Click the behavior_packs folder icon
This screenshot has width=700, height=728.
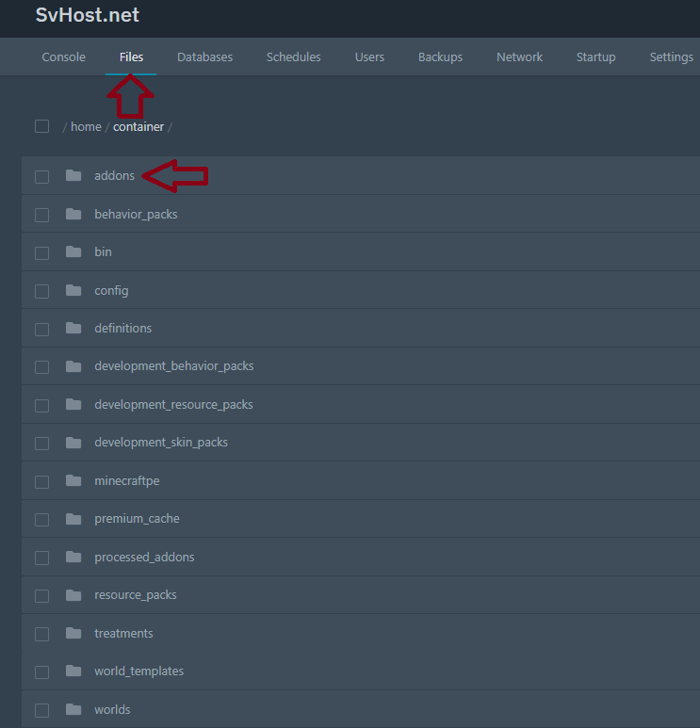tap(73, 214)
